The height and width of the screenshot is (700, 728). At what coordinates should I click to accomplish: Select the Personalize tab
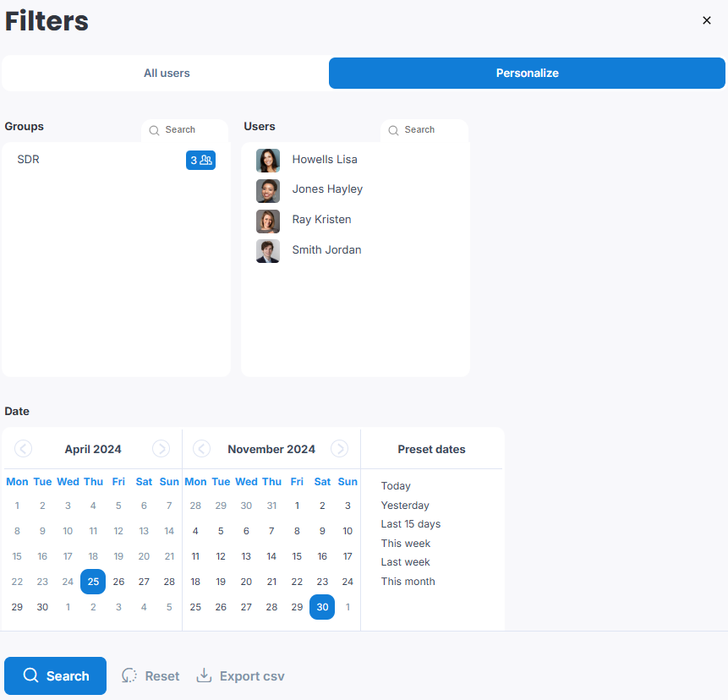527,74
